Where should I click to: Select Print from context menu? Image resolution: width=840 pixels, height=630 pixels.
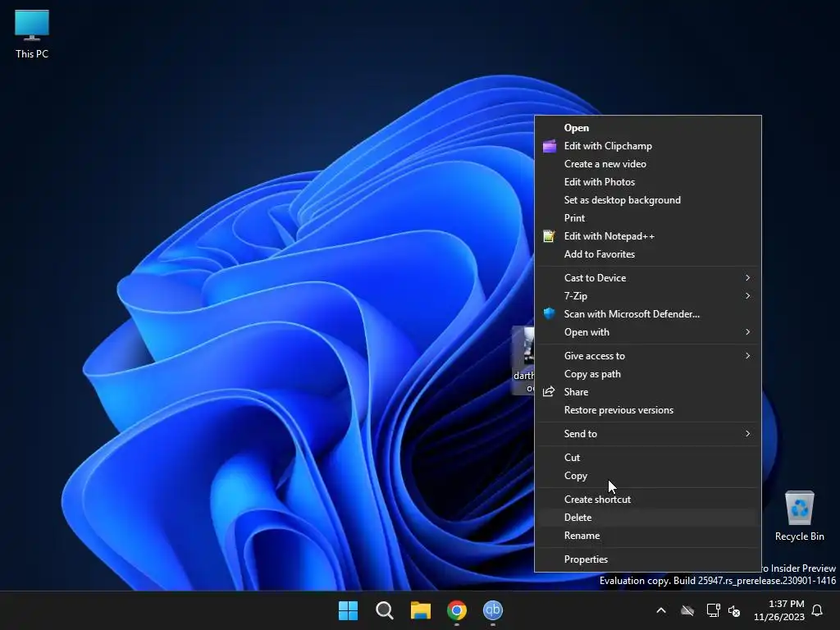648,218
